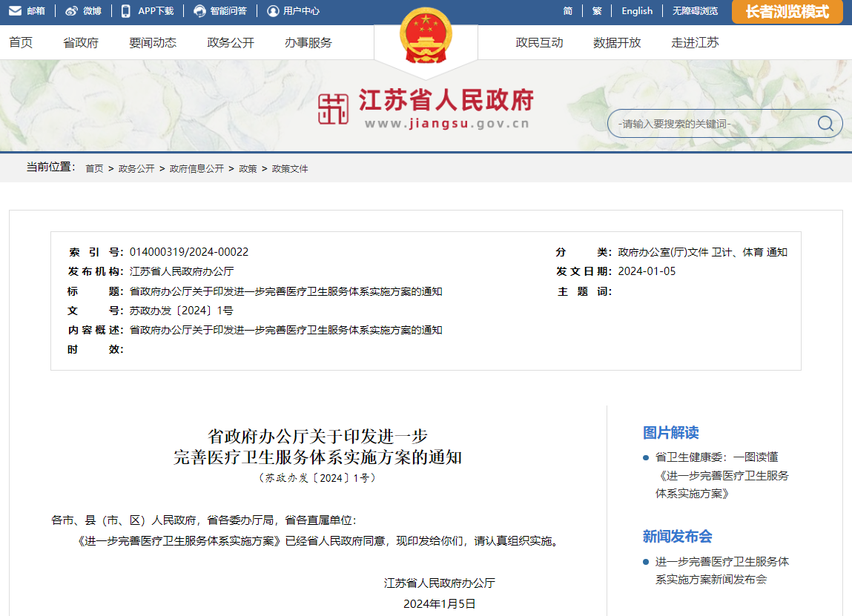
Task: Click the 微博 Weibo icon
Action: 71,11
